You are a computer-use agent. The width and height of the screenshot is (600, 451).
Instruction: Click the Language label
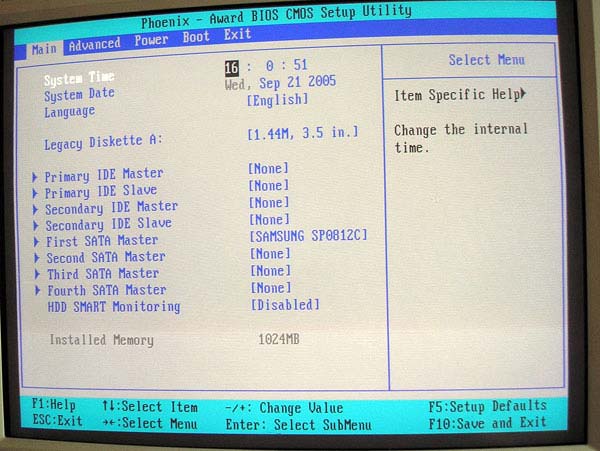(70, 112)
